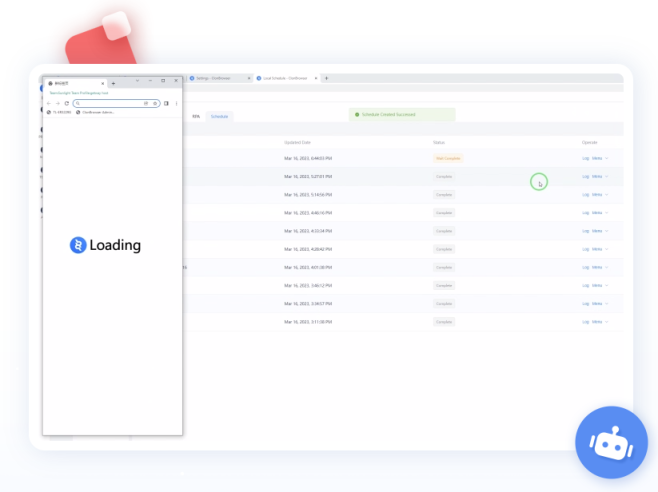
Task: Click the forward arrow in the popup browser
Action: pos(57,103)
